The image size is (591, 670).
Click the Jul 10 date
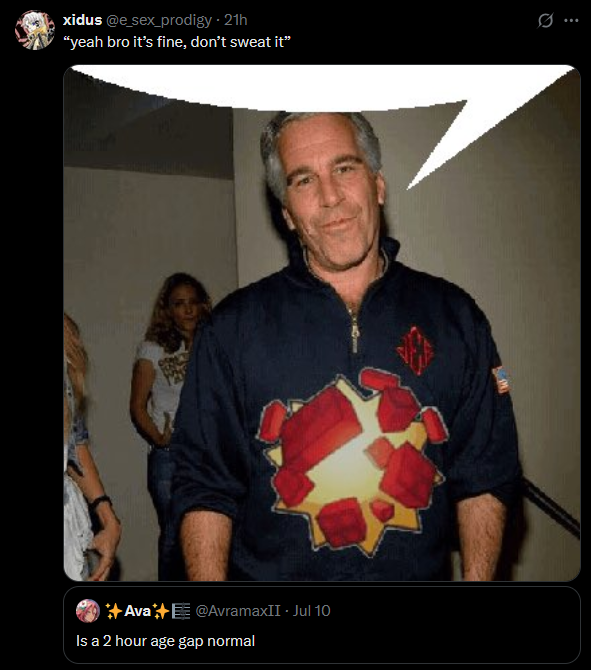(312, 611)
